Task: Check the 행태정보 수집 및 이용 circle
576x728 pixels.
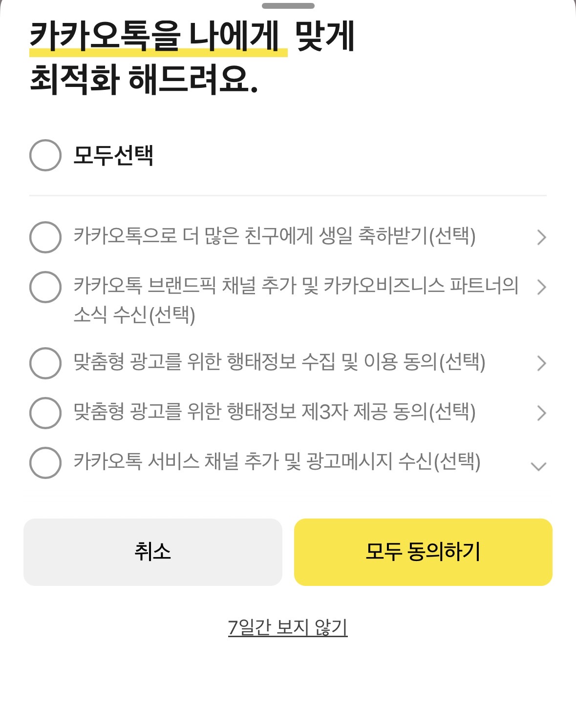Action: click(x=45, y=363)
